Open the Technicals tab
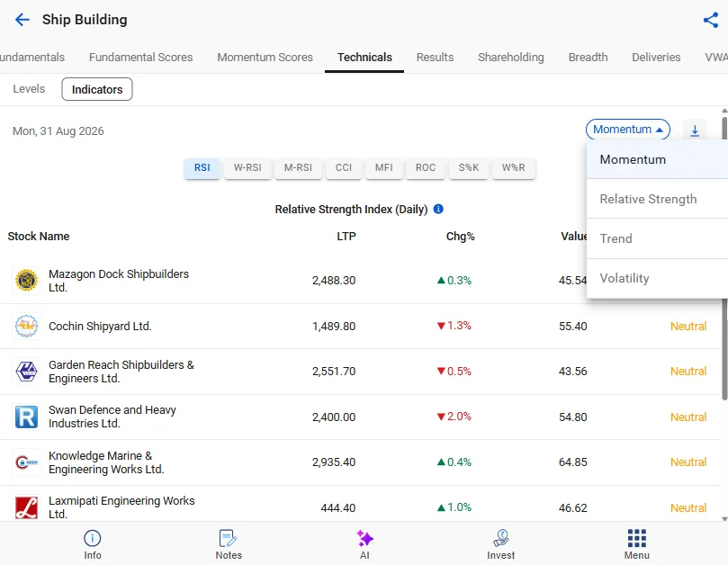The width and height of the screenshot is (728, 565). 364,57
